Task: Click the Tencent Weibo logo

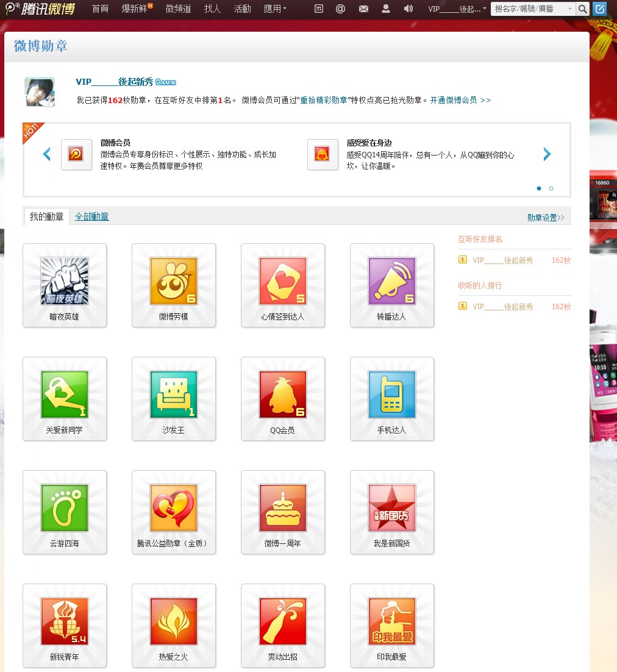Action: [x=40, y=9]
